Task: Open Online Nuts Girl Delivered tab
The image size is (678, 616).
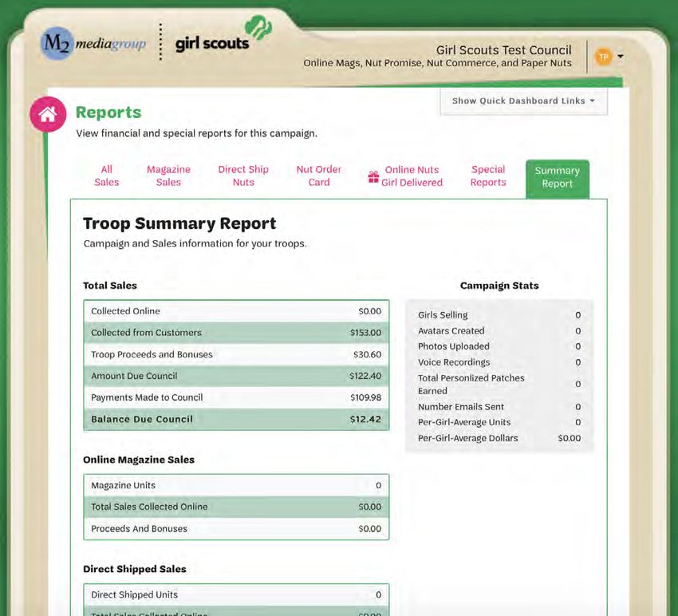Action: [405, 176]
